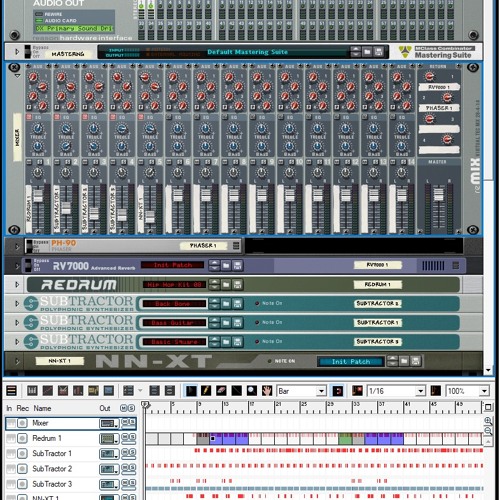Select the Eraser tool
This screenshot has height=500, width=500.
(x=221, y=390)
